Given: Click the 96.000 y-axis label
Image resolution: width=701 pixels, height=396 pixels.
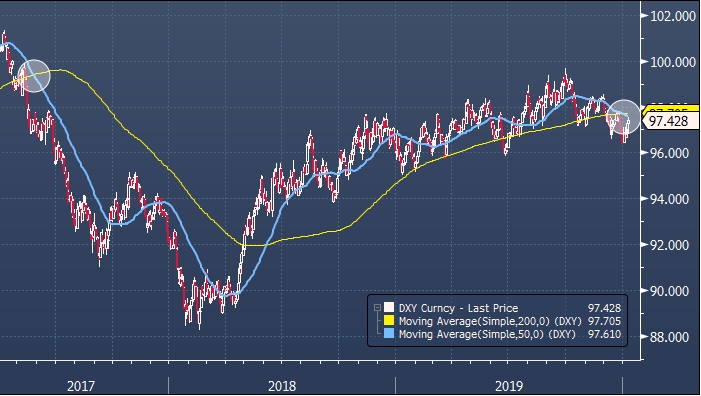Looking at the screenshot, I should point(669,153).
